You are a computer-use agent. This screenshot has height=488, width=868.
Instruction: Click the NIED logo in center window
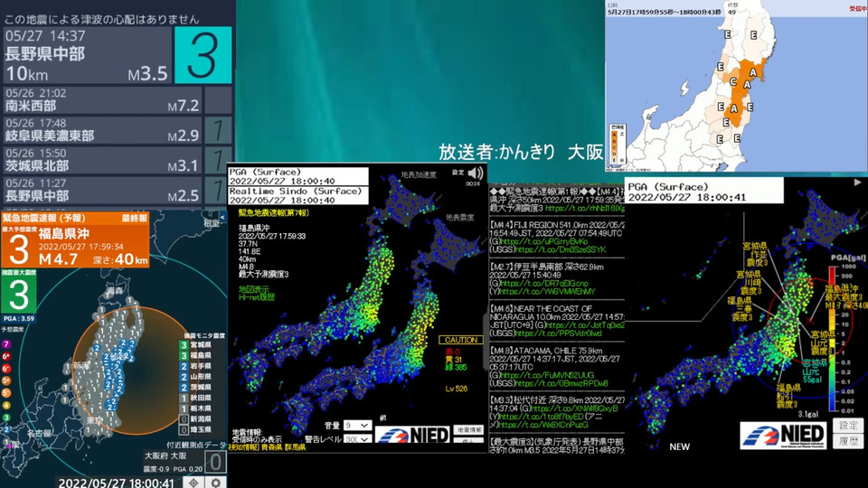pyautogui.click(x=413, y=435)
